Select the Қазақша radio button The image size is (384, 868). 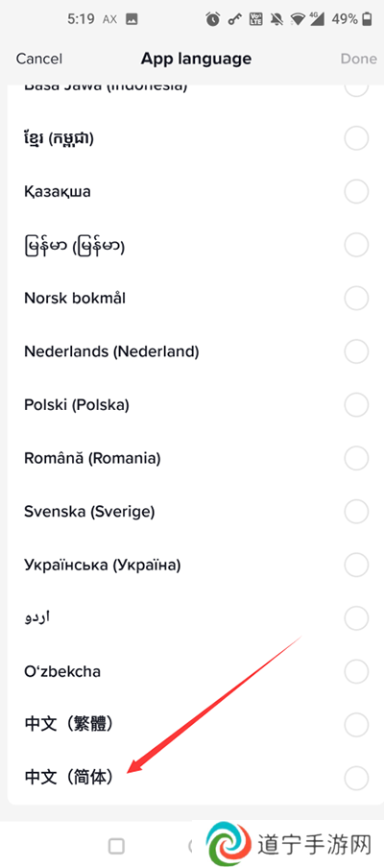[356, 192]
